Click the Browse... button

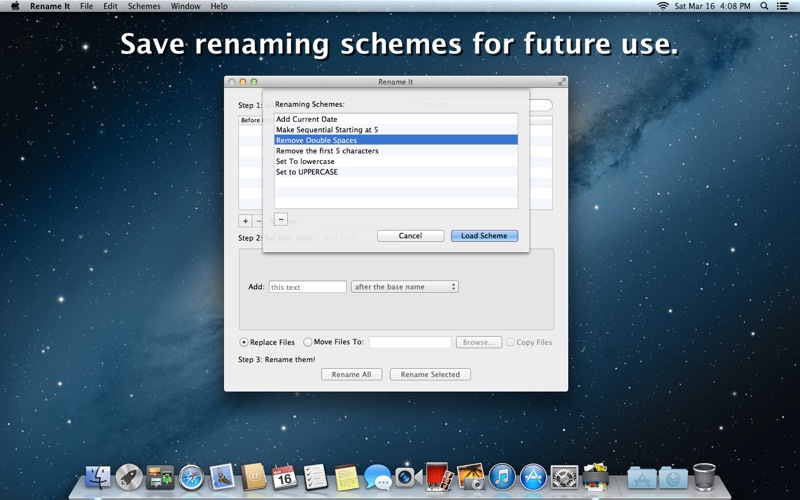click(x=479, y=342)
